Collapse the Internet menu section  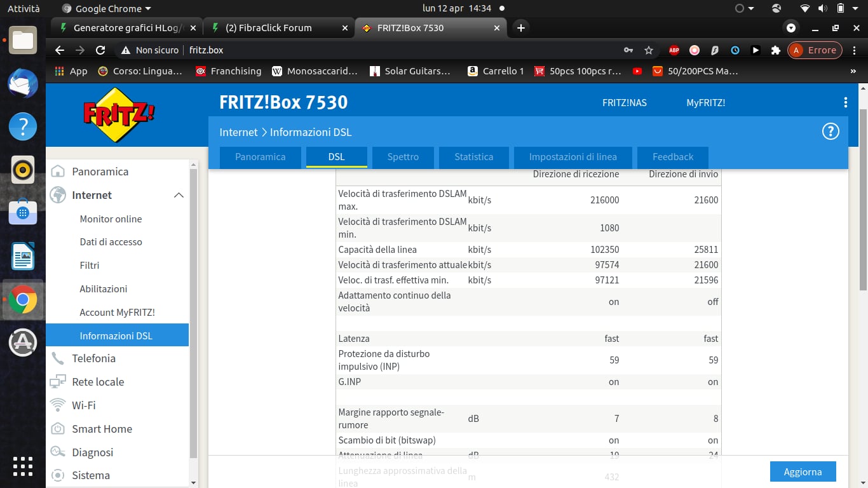point(179,195)
